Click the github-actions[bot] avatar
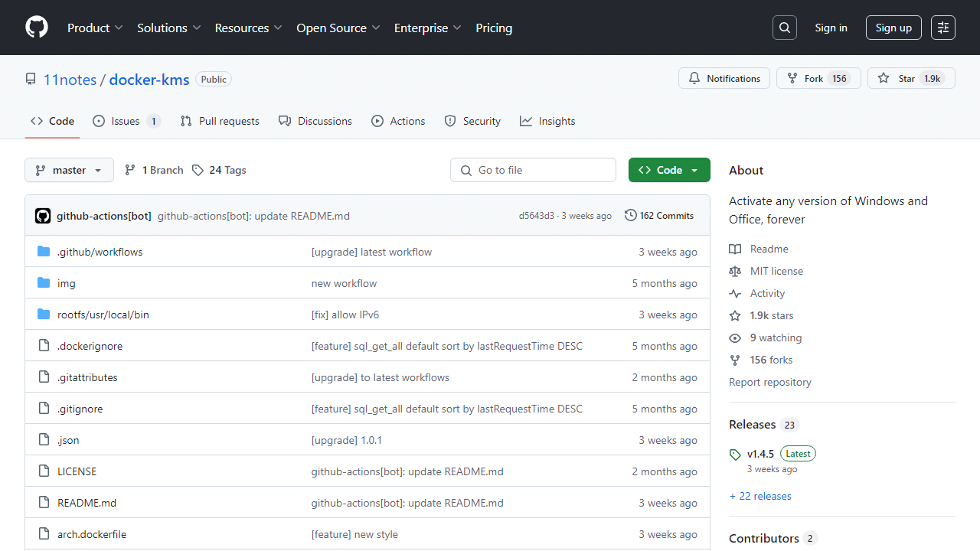The image size is (980, 551). pos(43,216)
